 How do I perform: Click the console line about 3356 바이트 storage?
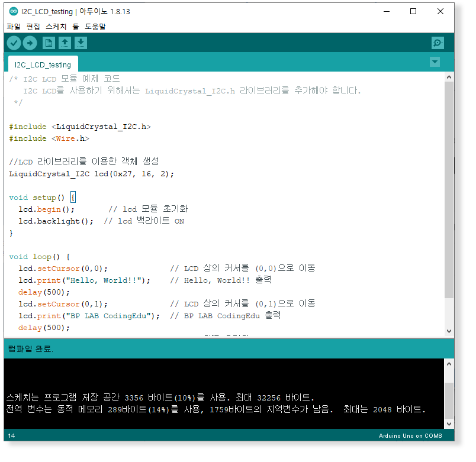click(160, 398)
